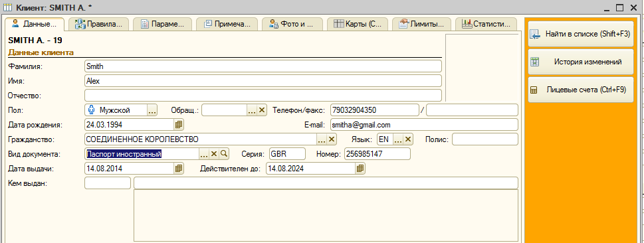Clear the Обращ. field with X
This screenshot has height=243, width=644.
(x=262, y=110)
